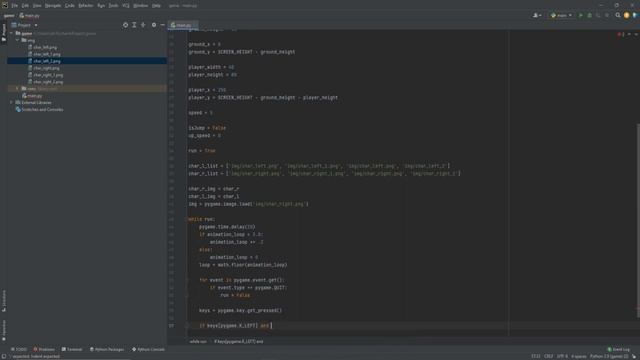Open the TODO tool window
The image size is (640, 360).
pos(19,349)
